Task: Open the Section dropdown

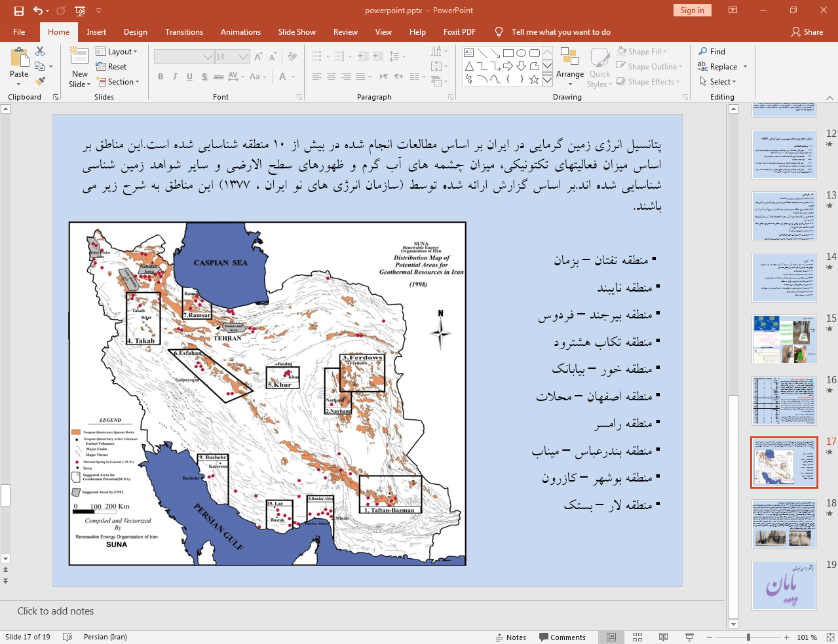Action: (x=118, y=81)
